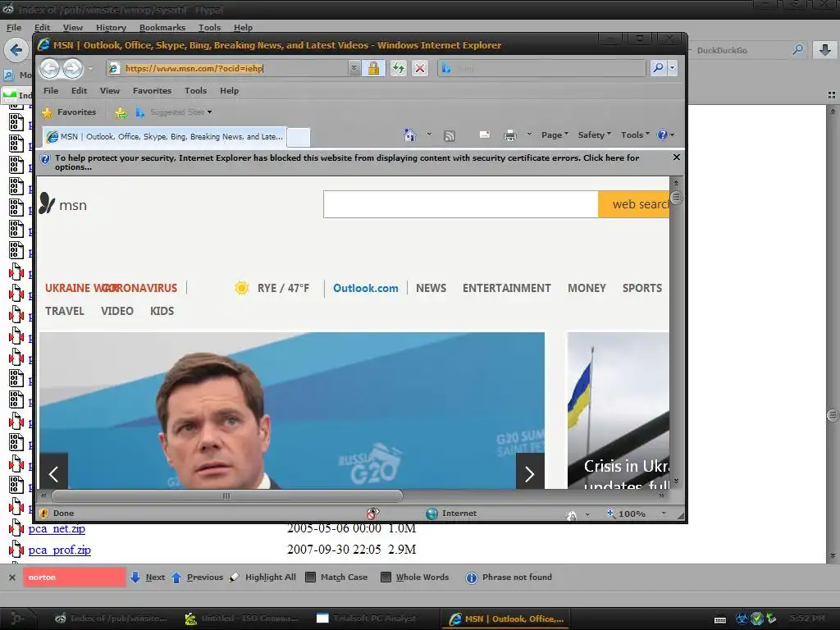Open the MONEY section on MSN
840x630 pixels.
[587, 288]
